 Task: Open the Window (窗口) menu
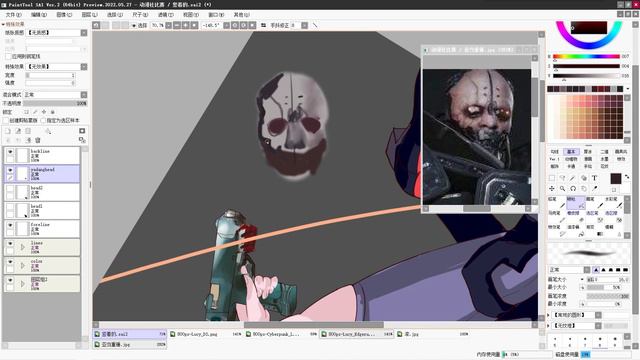[216, 15]
